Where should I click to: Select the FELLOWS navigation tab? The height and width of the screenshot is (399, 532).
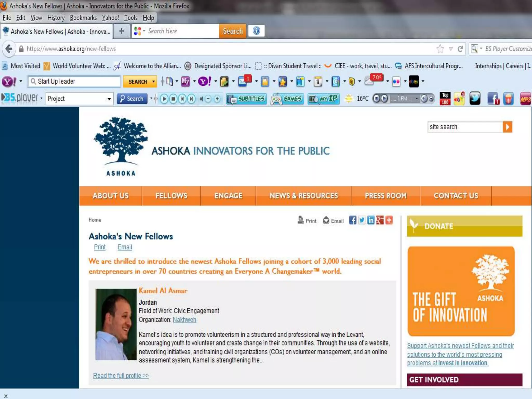pyautogui.click(x=171, y=196)
